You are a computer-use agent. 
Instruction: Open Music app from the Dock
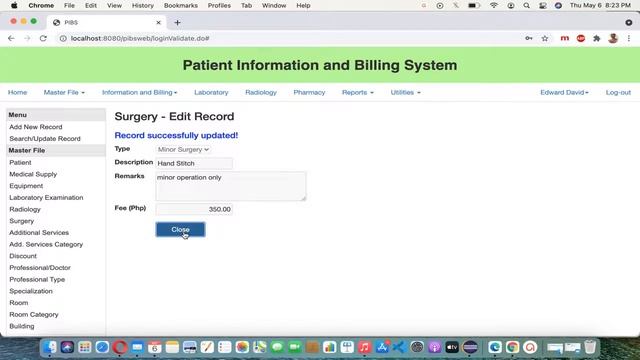(x=364, y=347)
